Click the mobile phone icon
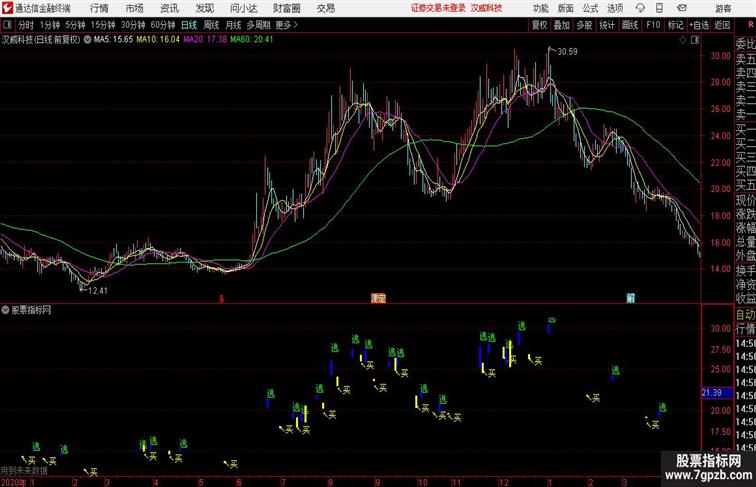 coord(659,8)
